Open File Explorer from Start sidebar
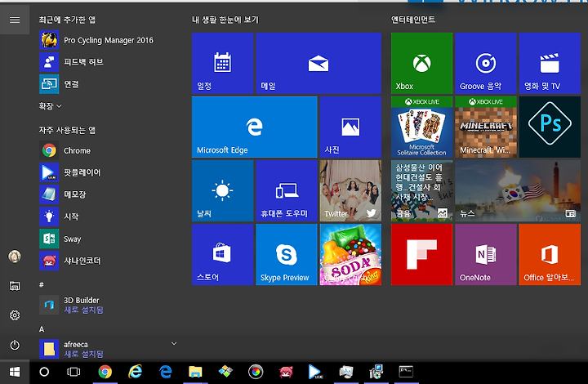The width and height of the screenshot is (588, 384). click(x=15, y=286)
